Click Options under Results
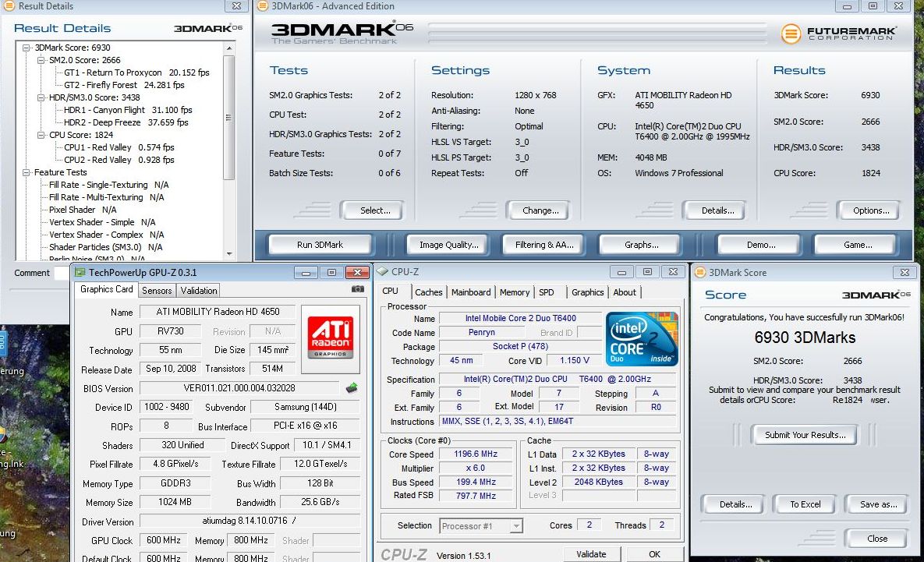This screenshot has height=562, width=924. click(871, 210)
